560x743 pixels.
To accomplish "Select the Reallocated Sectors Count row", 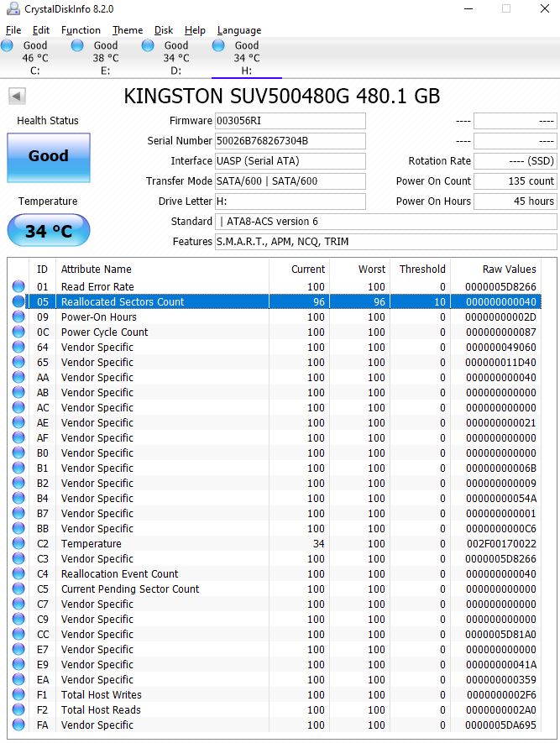I will coord(123,302).
